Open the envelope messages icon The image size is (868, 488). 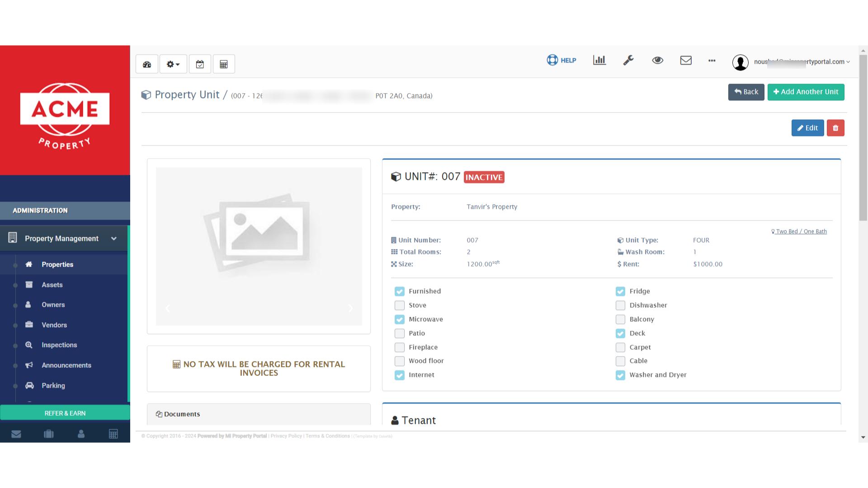(686, 60)
